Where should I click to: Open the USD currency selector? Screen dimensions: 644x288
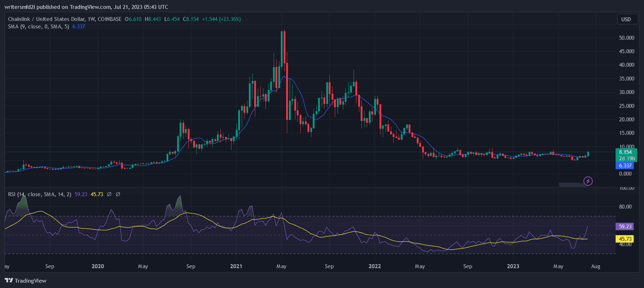(x=626, y=20)
